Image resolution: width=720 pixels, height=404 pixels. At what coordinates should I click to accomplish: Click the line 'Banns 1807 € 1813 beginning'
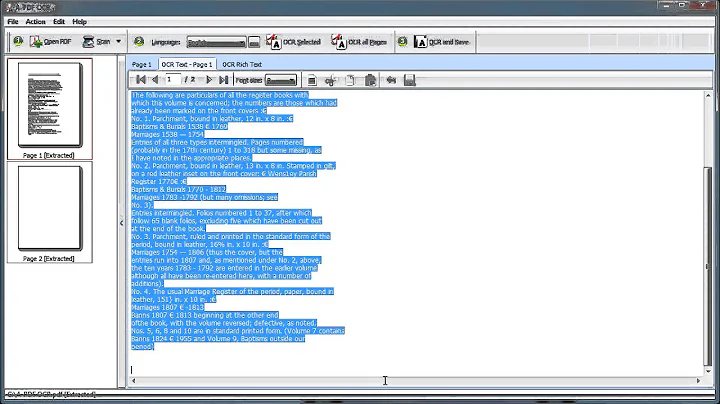[x=205, y=315]
